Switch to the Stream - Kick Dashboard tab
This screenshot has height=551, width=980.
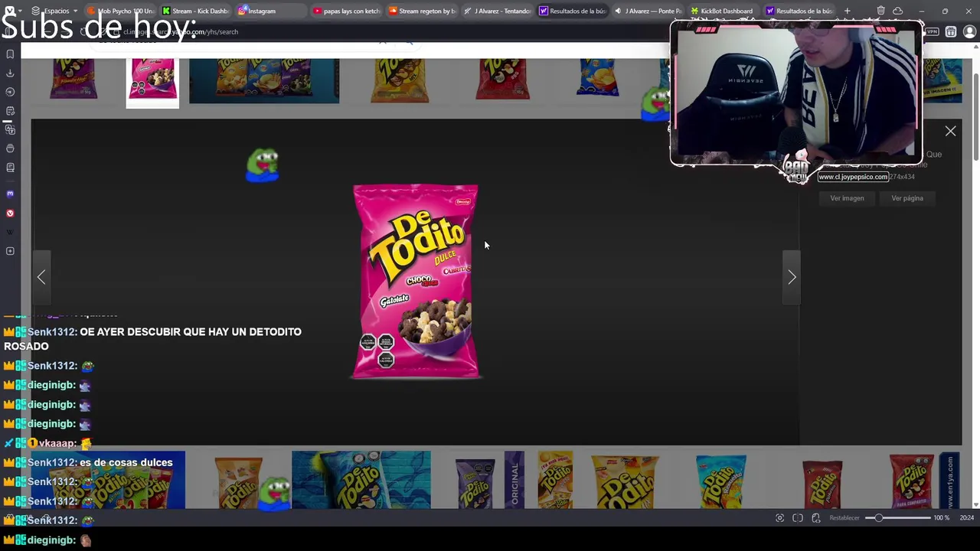pos(194,11)
